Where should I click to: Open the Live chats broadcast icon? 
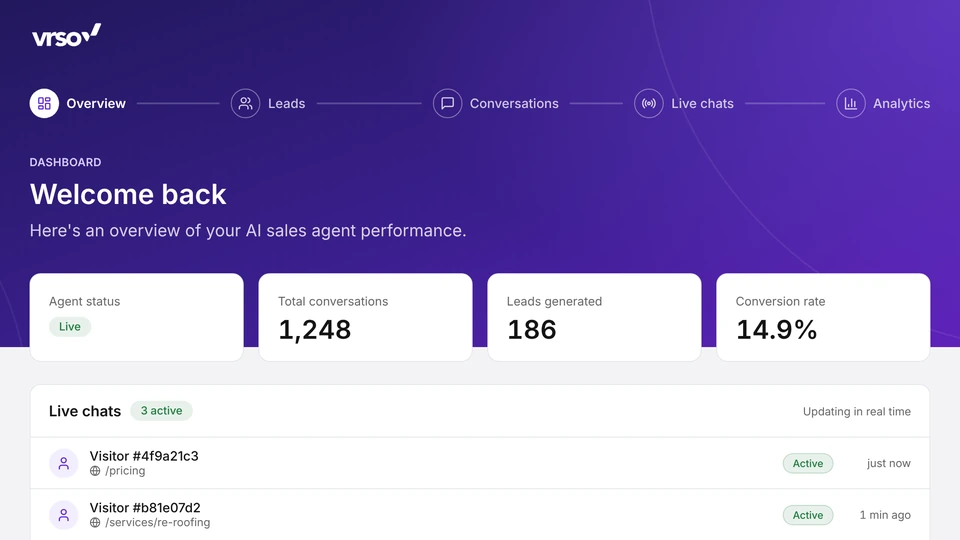tap(649, 103)
